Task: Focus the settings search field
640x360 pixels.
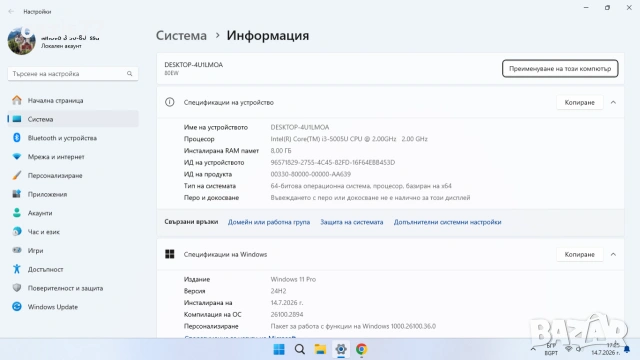Action: 73,73
